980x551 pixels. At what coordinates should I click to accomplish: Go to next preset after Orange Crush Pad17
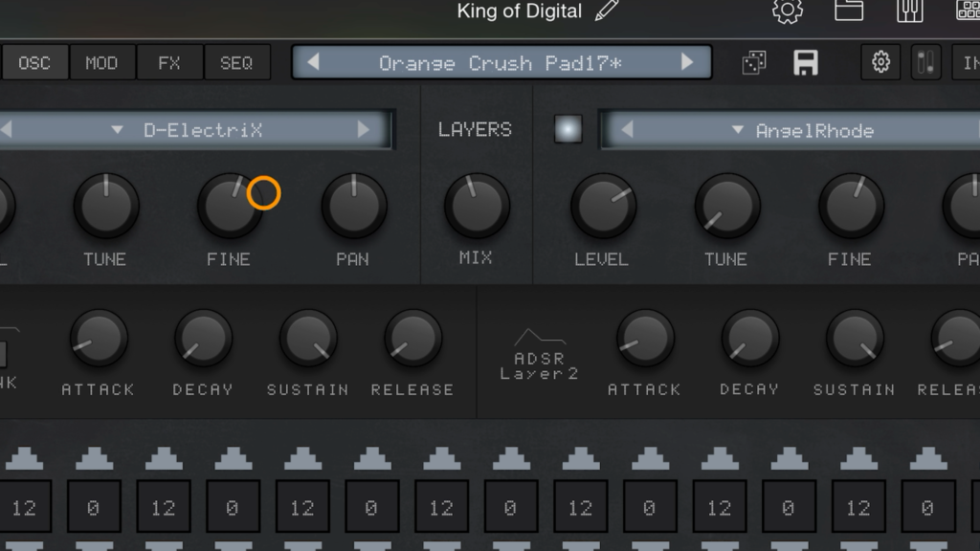686,63
